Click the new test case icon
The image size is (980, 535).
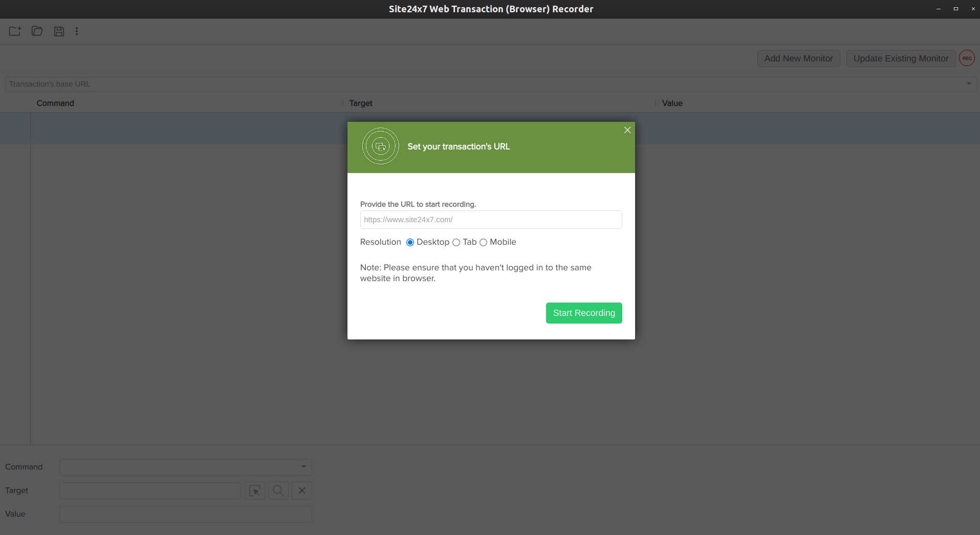[15, 31]
